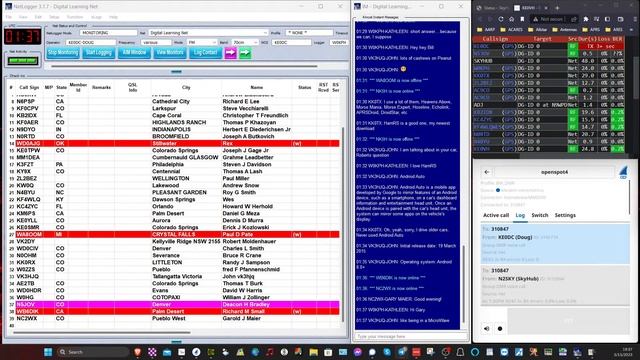Open the browser sidebar panel icon
The image size is (640, 360).
(x=607, y=19)
